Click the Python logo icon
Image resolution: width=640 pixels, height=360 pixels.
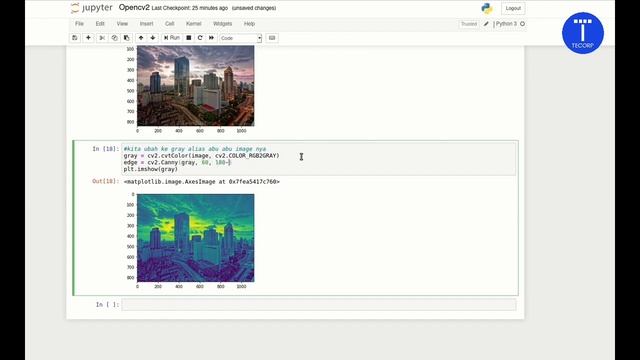coord(487,8)
